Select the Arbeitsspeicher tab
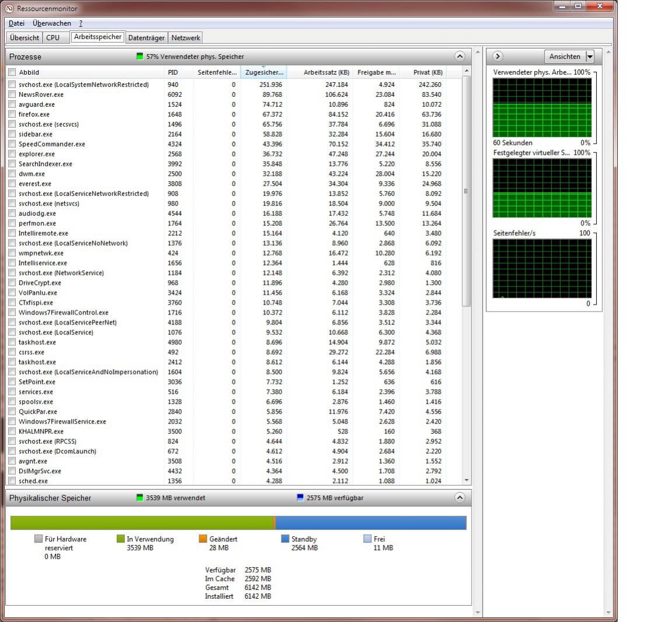The width and height of the screenshot is (672, 622). coord(98,37)
